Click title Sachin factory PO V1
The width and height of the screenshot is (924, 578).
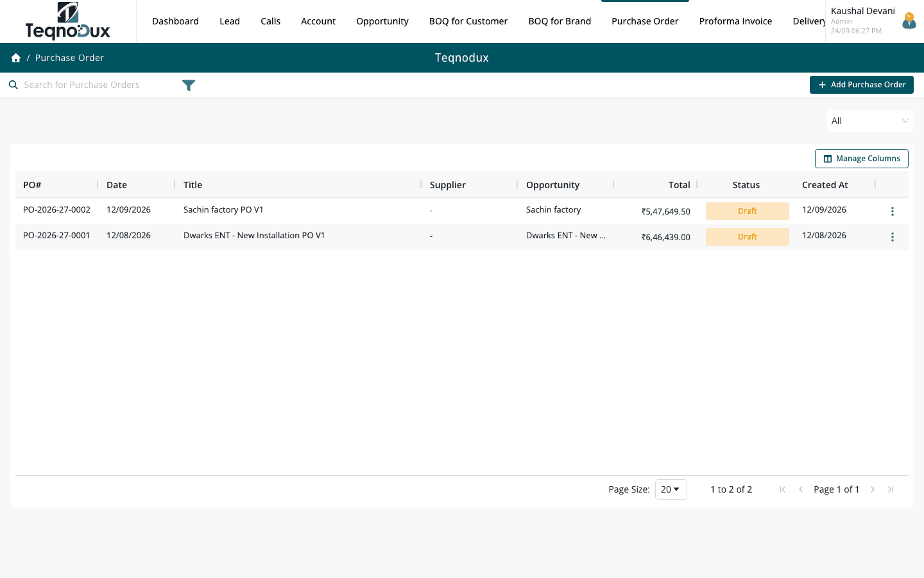[x=223, y=210]
